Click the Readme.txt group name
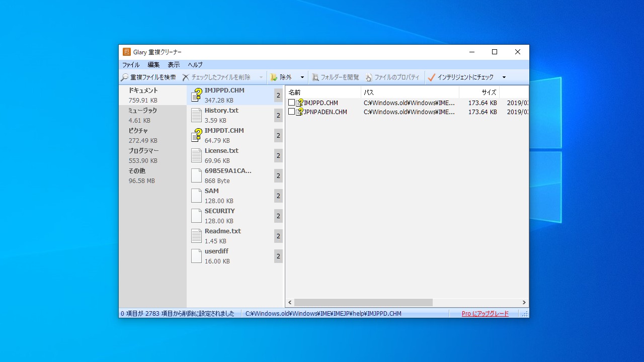Viewport: 644px width, 362px height. (223, 231)
